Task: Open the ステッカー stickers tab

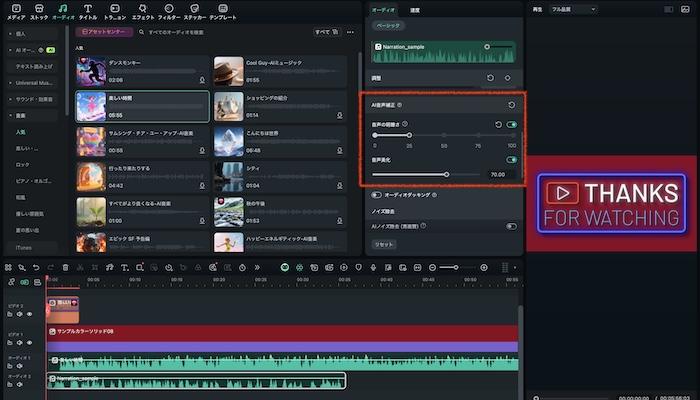Action: click(195, 12)
